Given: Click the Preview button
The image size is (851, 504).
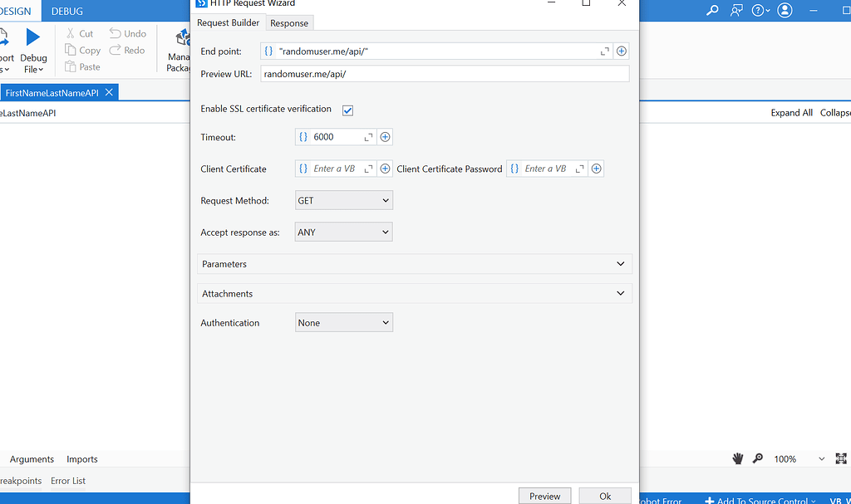Looking at the screenshot, I should coord(544,495).
